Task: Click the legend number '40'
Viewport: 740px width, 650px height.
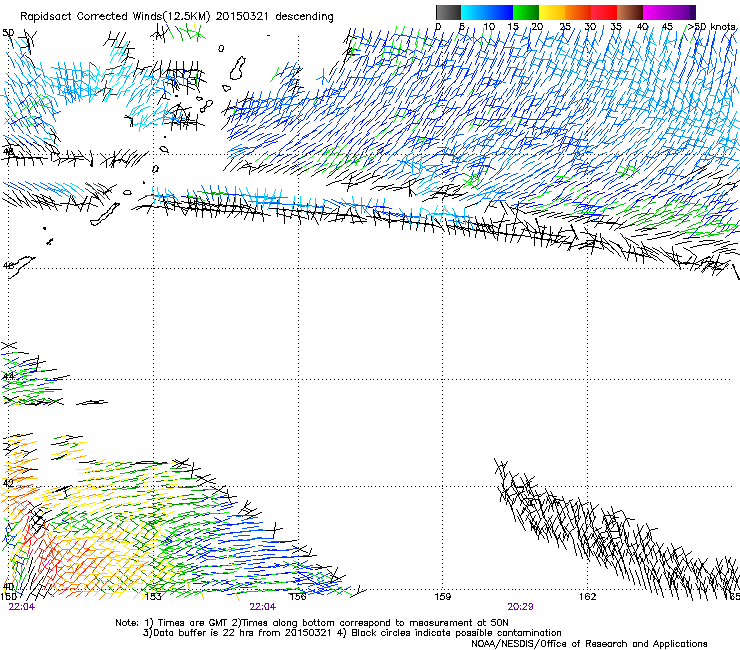Action: coord(642,27)
